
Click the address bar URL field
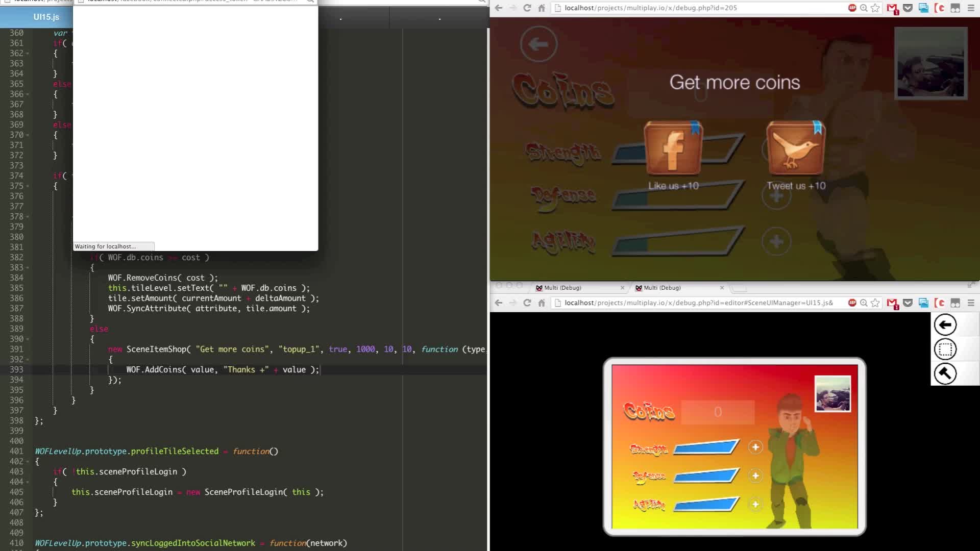(x=664, y=8)
